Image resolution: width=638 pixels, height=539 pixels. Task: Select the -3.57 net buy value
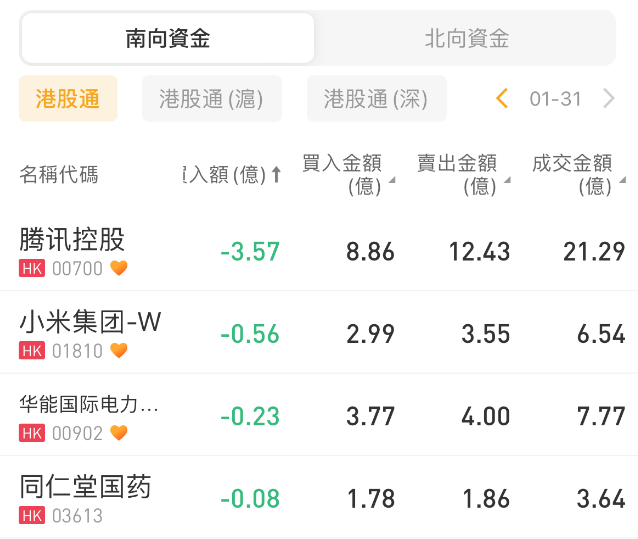coord(250,251)
